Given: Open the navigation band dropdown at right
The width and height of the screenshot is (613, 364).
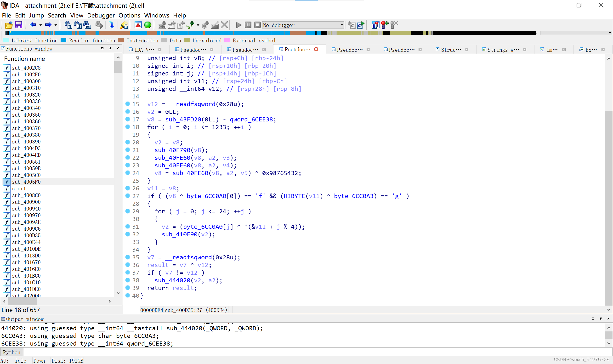Looking at the screenshot, I should [610, 33].
